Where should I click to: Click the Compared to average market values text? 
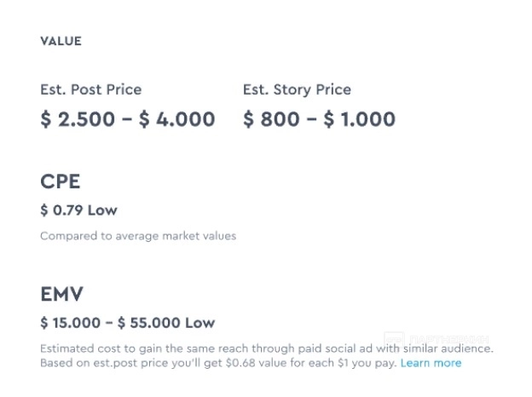pyautogui.click(x=138, y=236)
